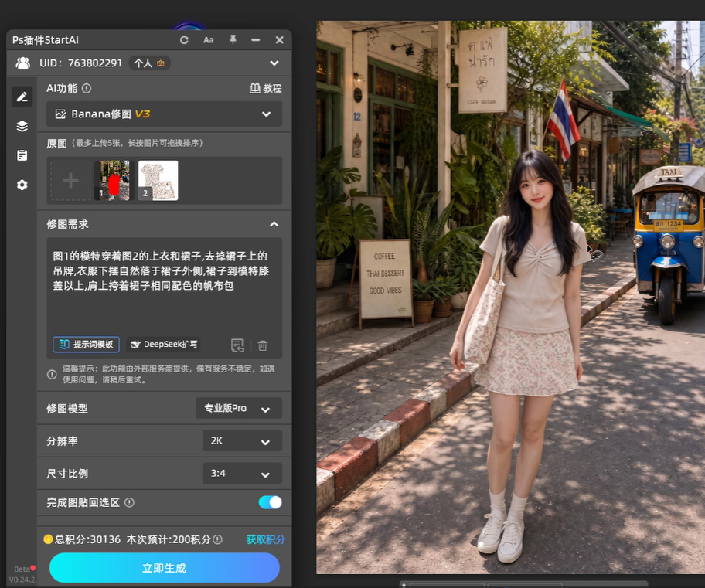Expand the UID account dropdown chevron
This screenshot has width=705, height=588.
tap(274, 63)
